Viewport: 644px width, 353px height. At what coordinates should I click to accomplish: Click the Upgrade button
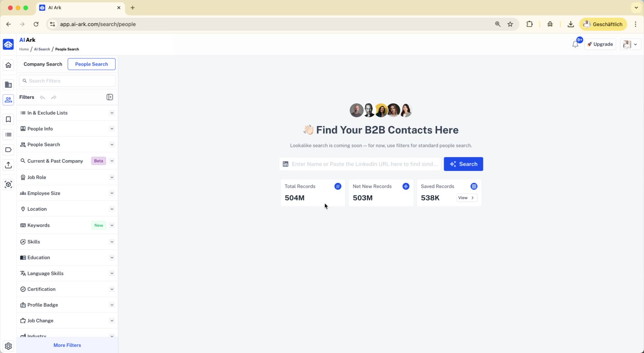click(600, 44)
